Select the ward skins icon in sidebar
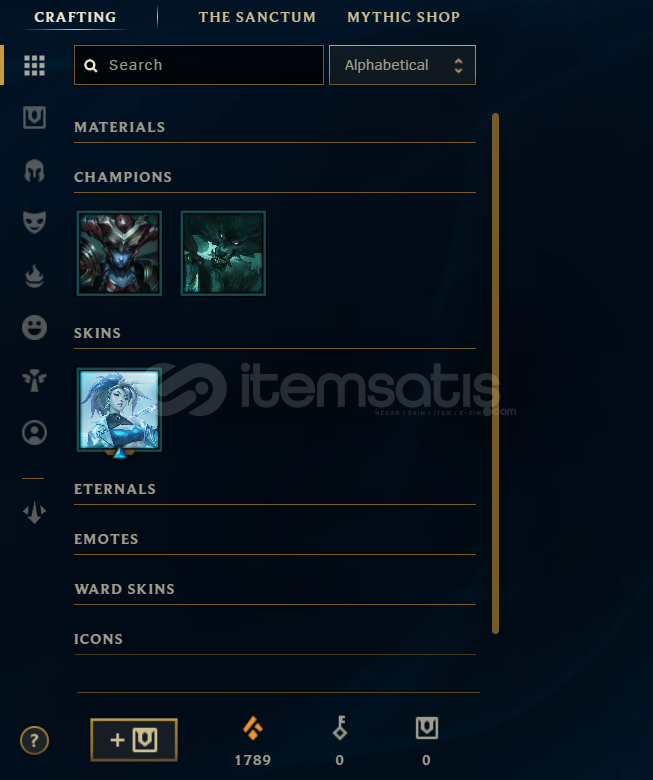Screen dimensions: 653x780 coord(34,381)
